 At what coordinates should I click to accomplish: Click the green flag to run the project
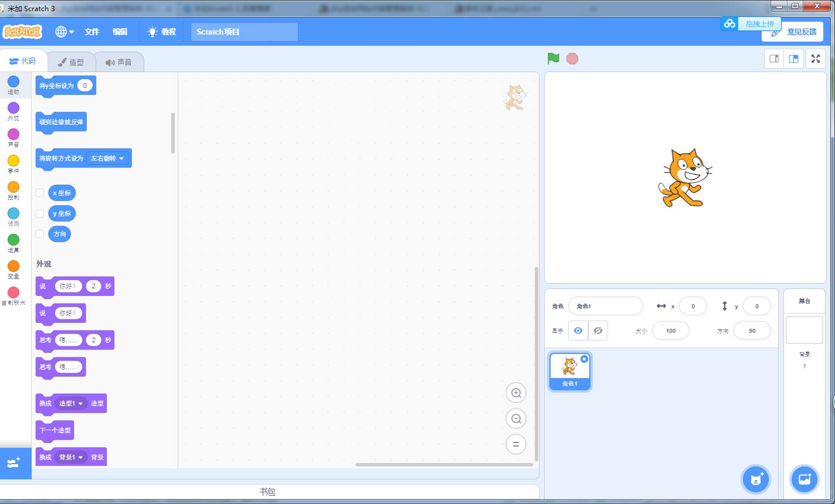point(552,59)
